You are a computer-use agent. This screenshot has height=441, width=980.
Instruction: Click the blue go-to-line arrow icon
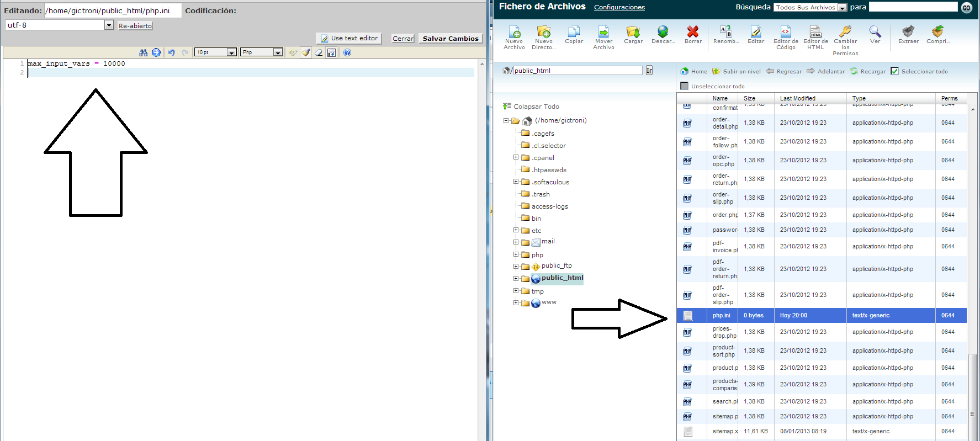[x=156, y=52]
